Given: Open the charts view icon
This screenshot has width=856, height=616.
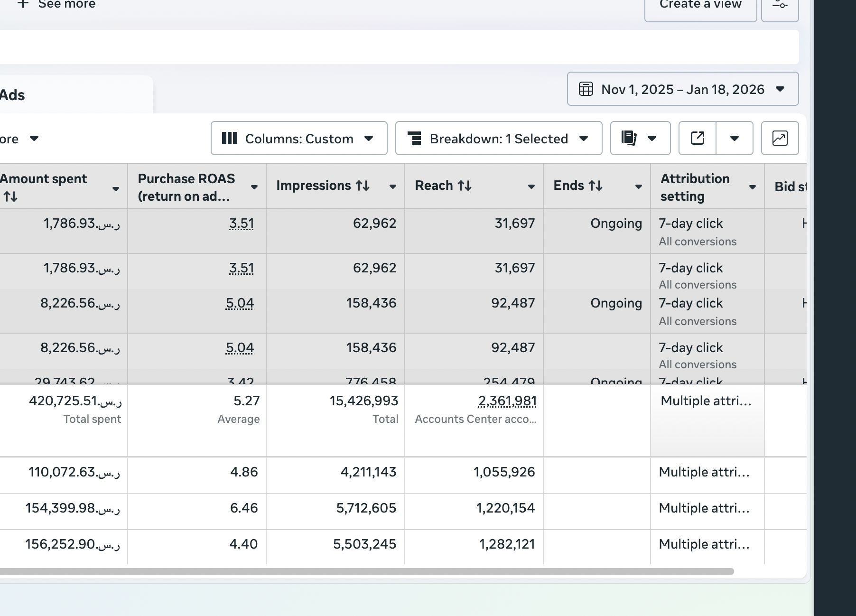Looking at the screenshot, I should click(780, 138).
